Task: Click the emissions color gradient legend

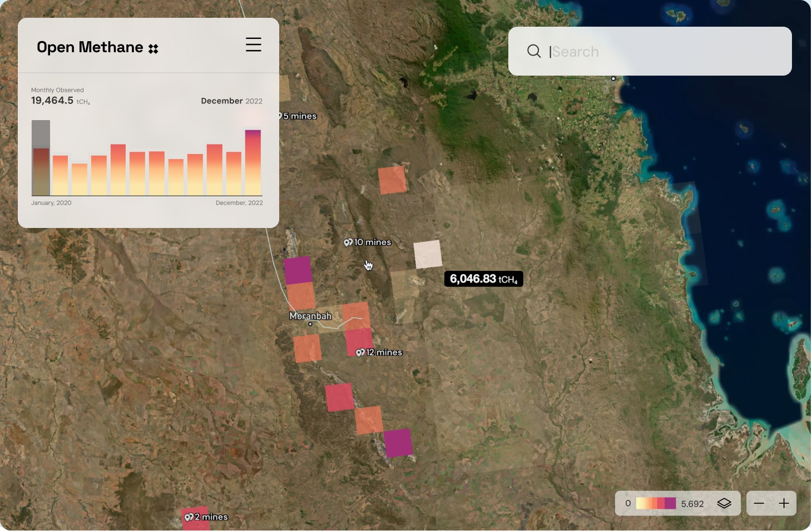Action: (656, 504)
